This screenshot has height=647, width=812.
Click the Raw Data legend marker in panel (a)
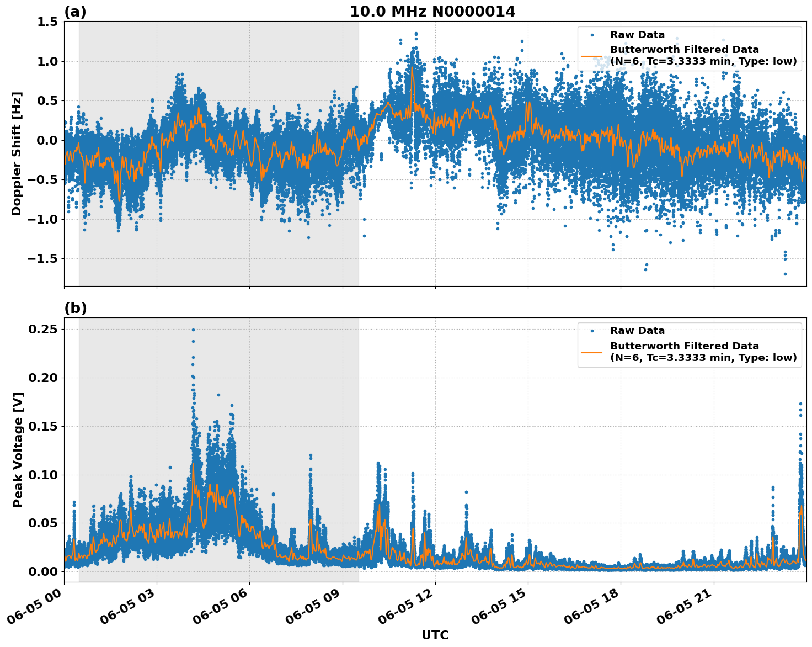(x=592, y=34)
